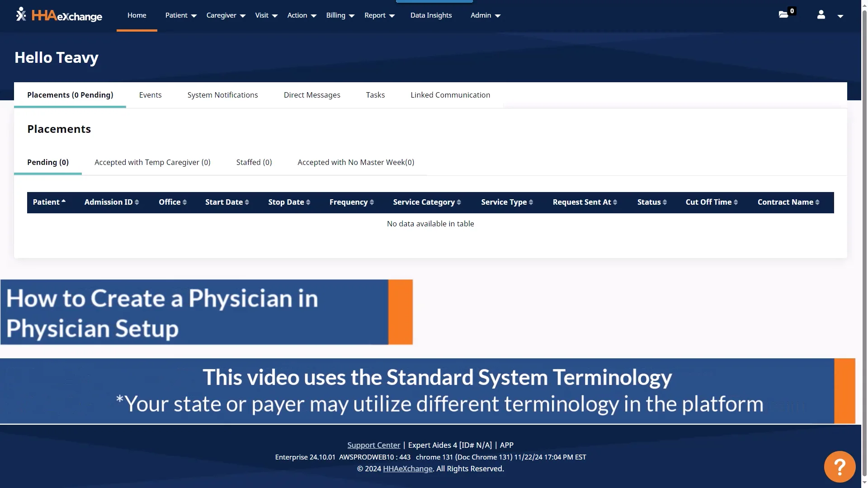Sort the table by Status
Image resolution: width=868 pixels, height=488 pixels.
tap(651, 202)
